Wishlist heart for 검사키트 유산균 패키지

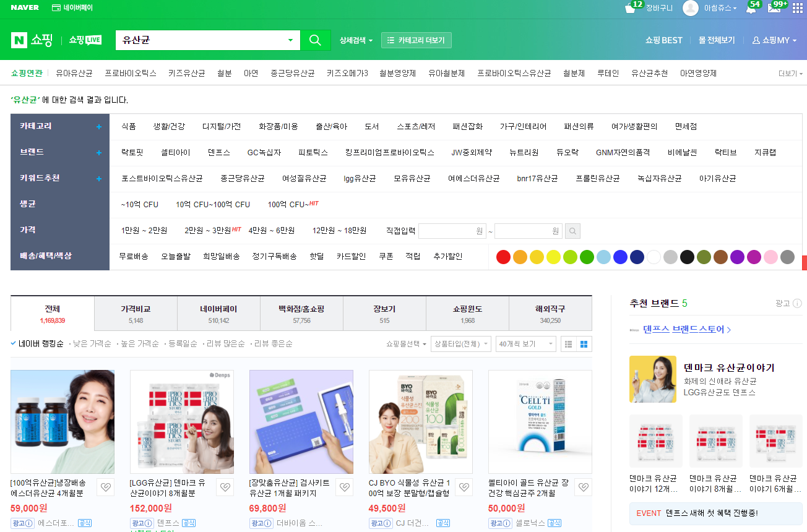345,487
